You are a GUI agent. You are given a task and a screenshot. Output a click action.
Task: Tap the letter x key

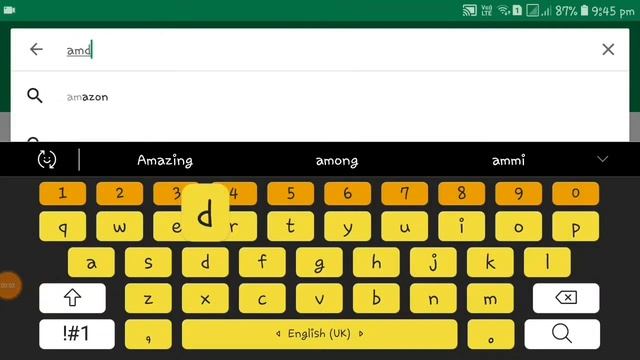pyautogui.click(x=205, y=298)
